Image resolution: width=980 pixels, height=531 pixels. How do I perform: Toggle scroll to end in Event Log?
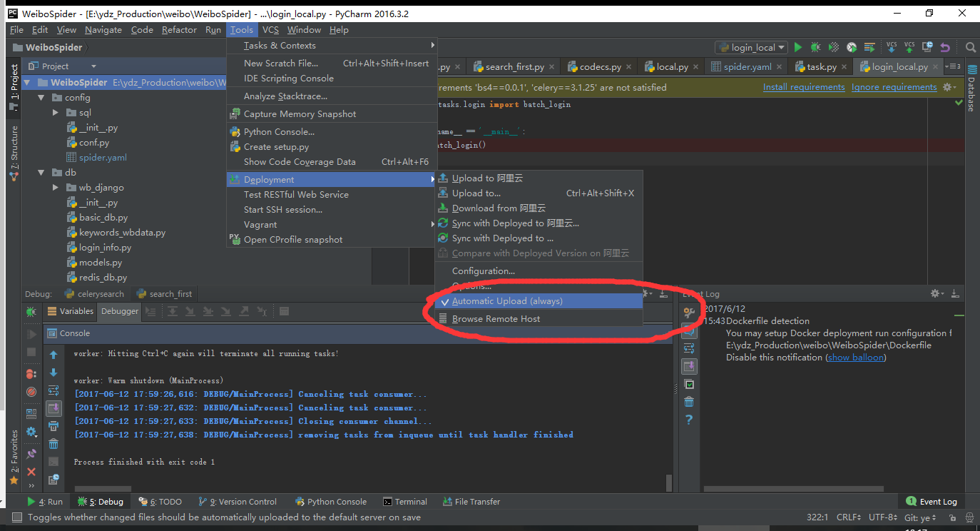coord(689,366)
